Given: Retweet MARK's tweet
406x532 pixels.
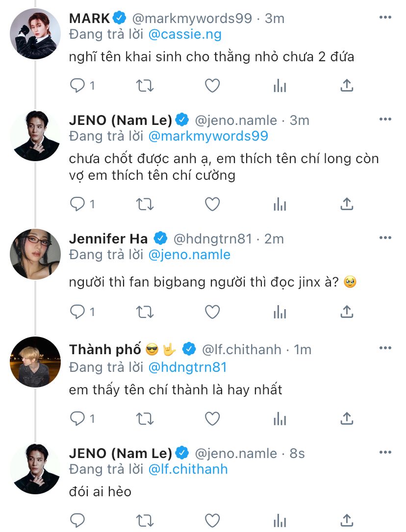Looking at the screenshot, I should pyautogui.click(x=145, y=86).
